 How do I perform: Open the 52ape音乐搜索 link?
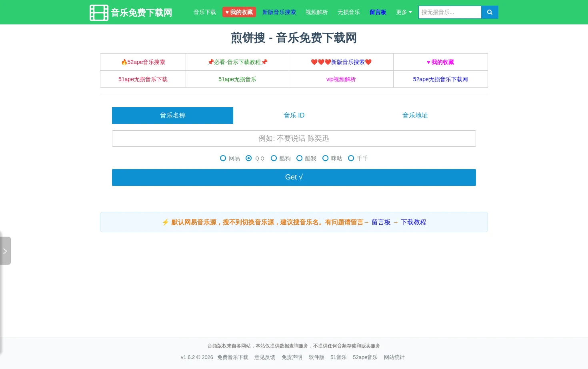click(143, 62)
